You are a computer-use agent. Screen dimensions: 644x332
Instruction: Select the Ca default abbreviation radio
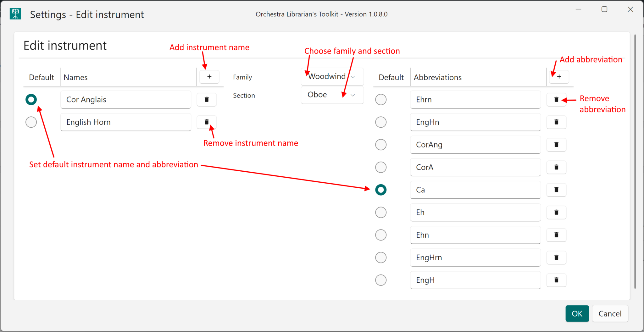coord(381,190)
